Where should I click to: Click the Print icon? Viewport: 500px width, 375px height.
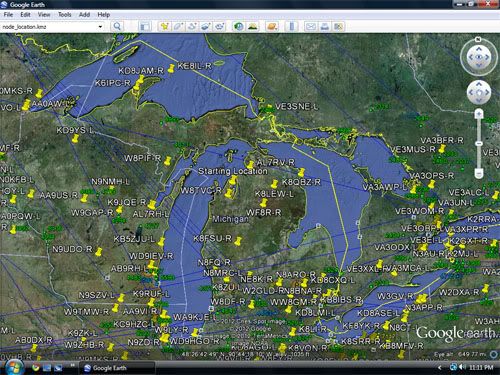[x=325, y=26]
